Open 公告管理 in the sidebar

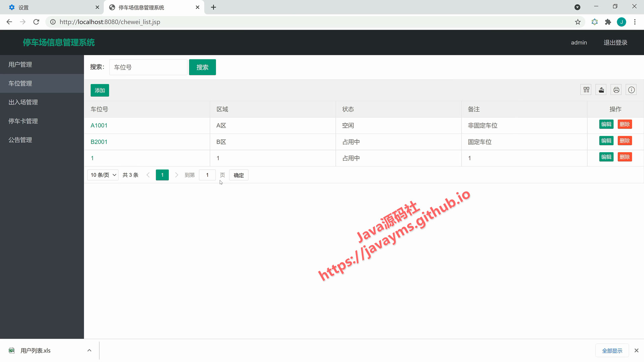(x=42, y=140)
